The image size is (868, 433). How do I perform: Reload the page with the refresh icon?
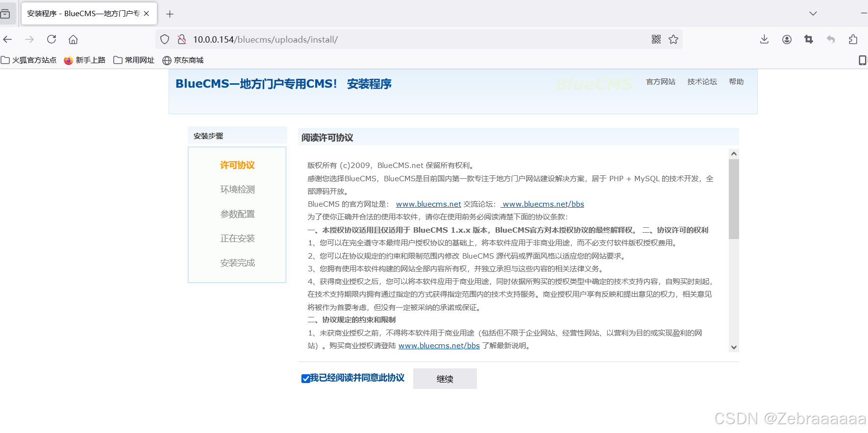coord(51,39)
